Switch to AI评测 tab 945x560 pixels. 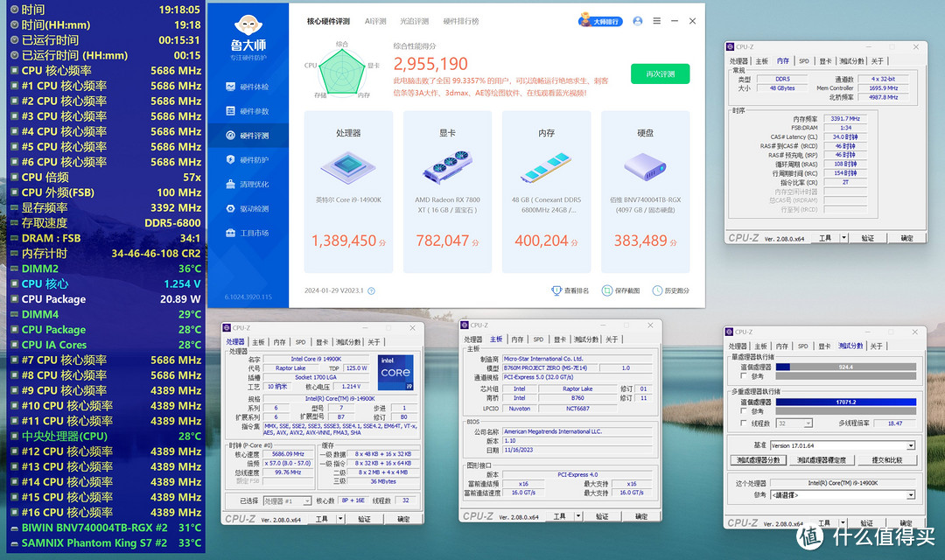point(375,21)
